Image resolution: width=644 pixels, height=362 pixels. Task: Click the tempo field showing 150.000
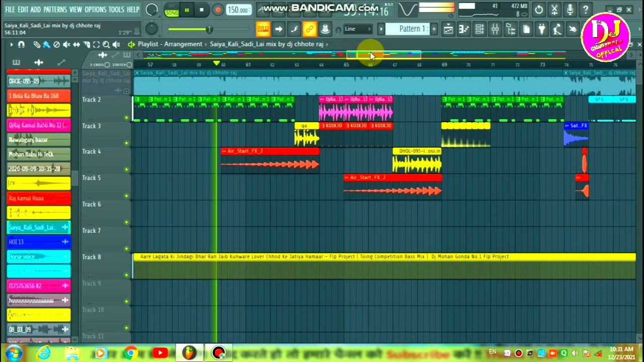(238, 10)
